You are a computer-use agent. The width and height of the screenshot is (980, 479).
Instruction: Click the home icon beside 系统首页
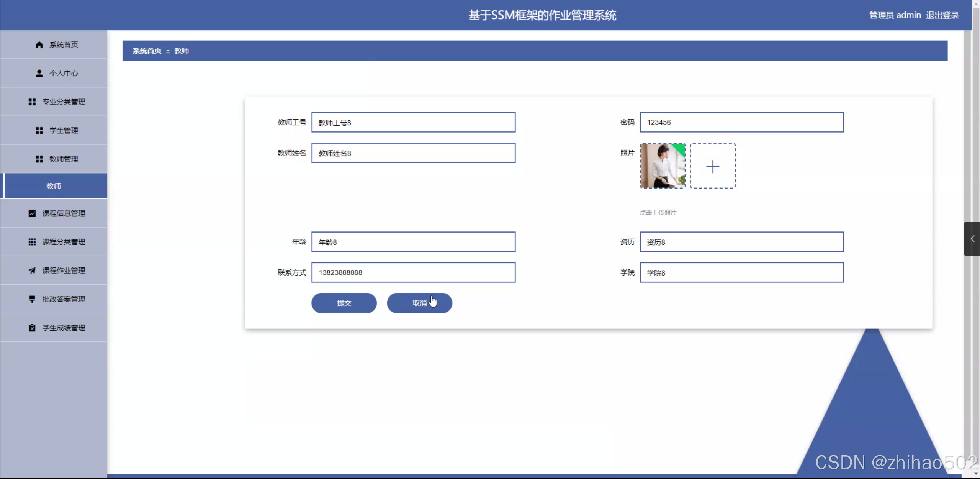pos(39,45)
